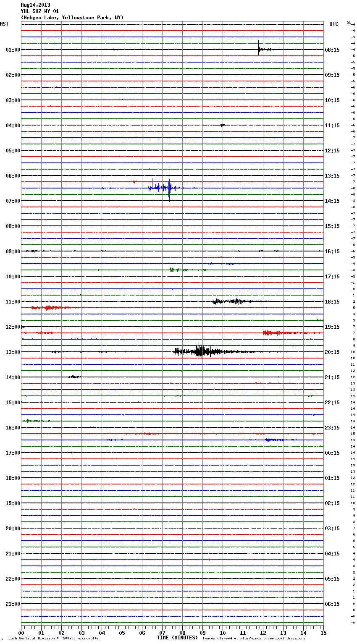
Task: Select the 09:00 MST time label
Action: pyautogui.click(x=13, y=251)
